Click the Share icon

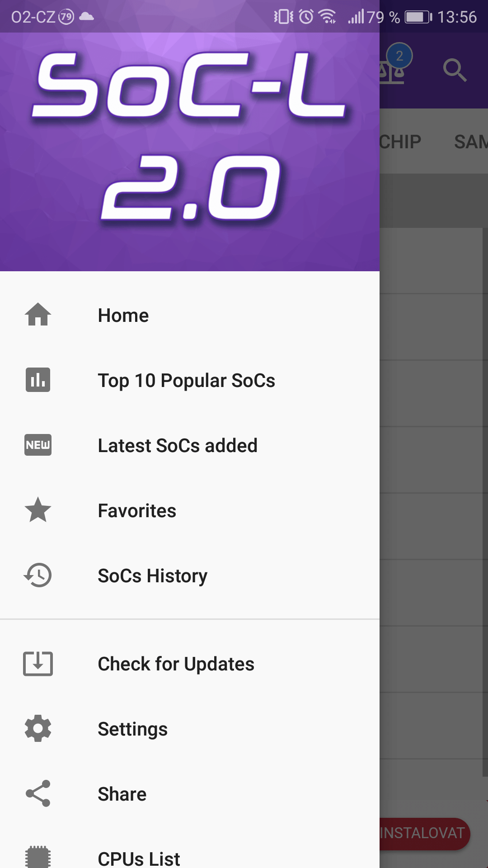pyautogui.click(x=38, y=794)
